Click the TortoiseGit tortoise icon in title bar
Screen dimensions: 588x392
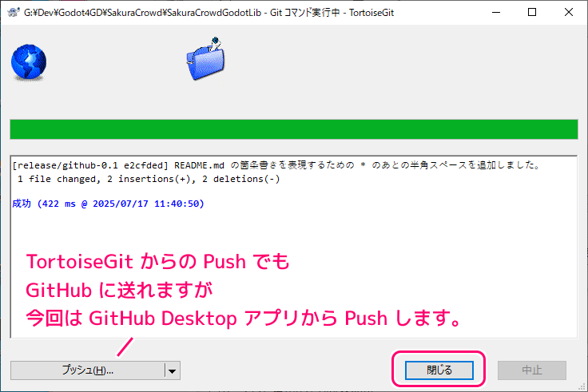tap(13, 12)
